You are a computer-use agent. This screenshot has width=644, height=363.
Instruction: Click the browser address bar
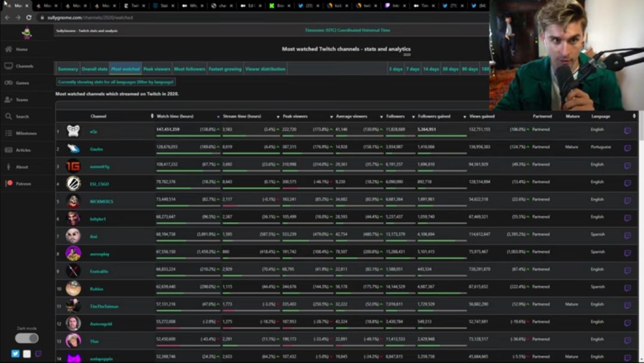coord(263,18)
